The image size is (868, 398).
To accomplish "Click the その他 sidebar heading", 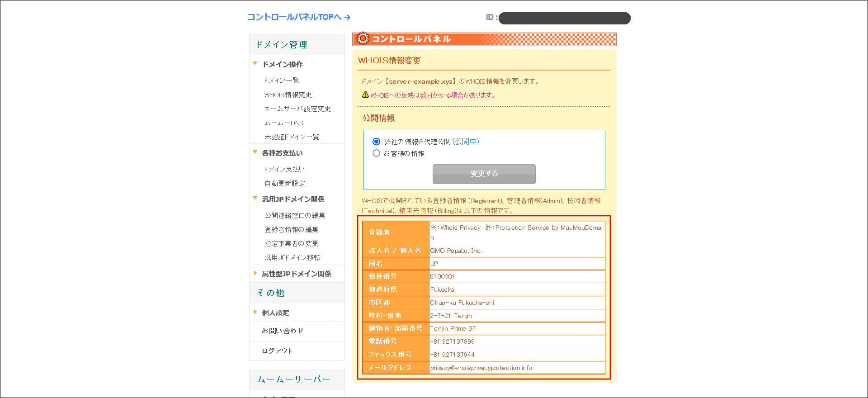I will (270, 293).
